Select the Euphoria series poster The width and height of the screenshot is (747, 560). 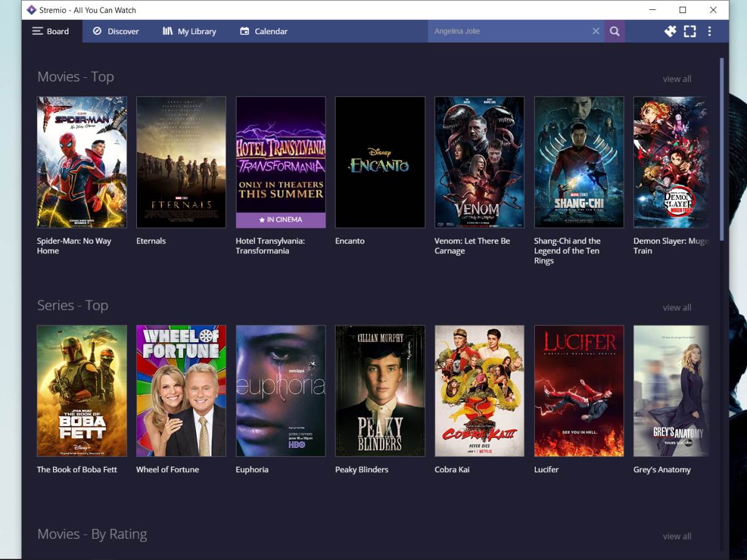click(280, 391)
